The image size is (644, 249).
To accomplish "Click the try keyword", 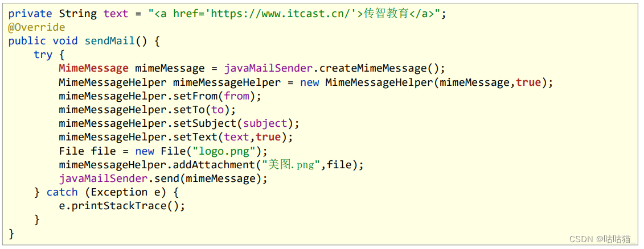I will [43, 55].
